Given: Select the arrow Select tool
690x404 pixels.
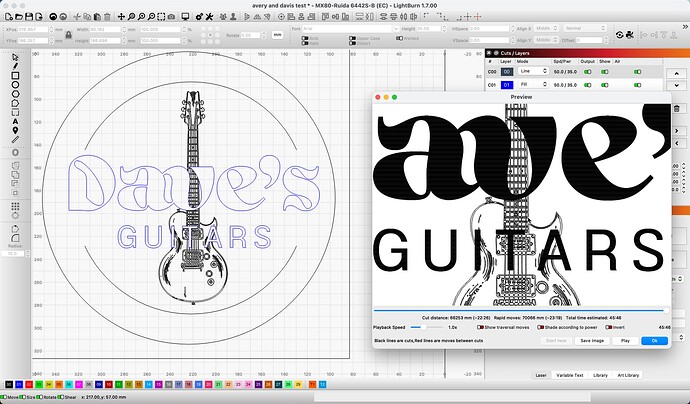Looking at the screenshot, I should coord(15,57).
